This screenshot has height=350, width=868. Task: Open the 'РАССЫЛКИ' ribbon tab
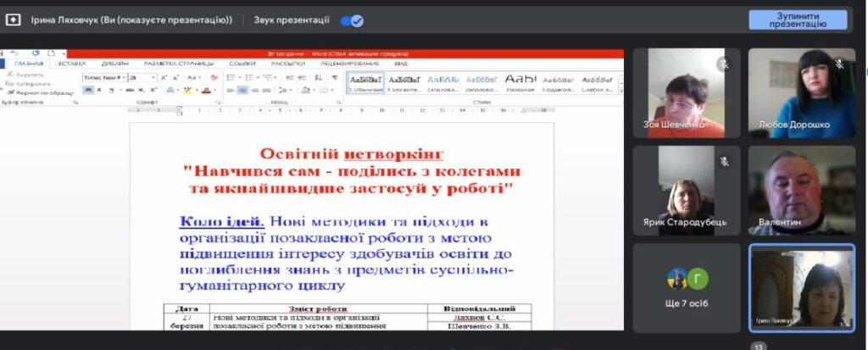pyautogui.click(x=288, y=64)
